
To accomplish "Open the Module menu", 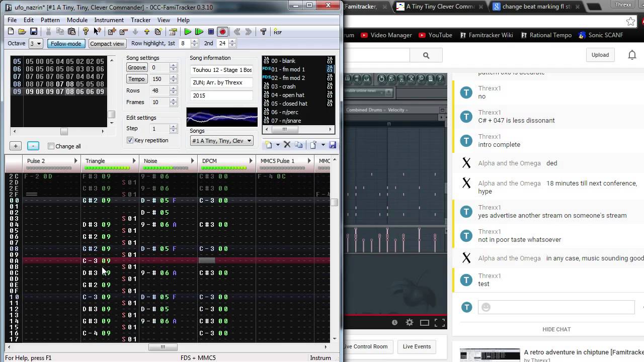I will click(x=77, y=20).
